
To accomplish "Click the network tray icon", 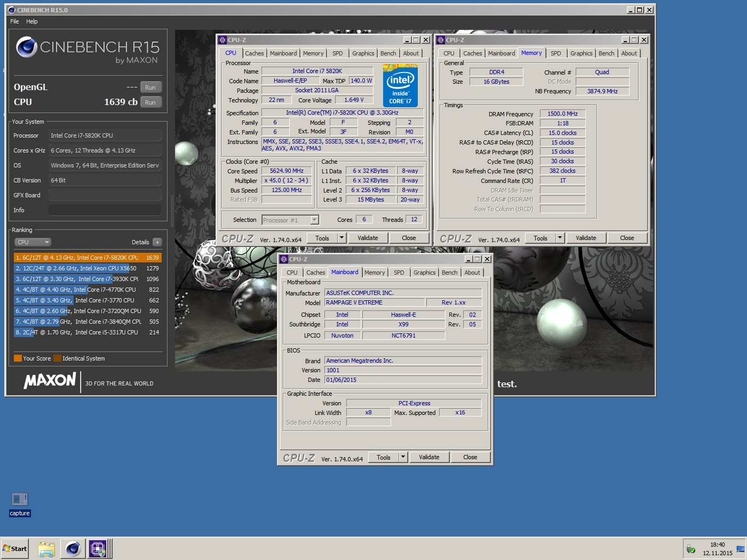I will (740, 549).
